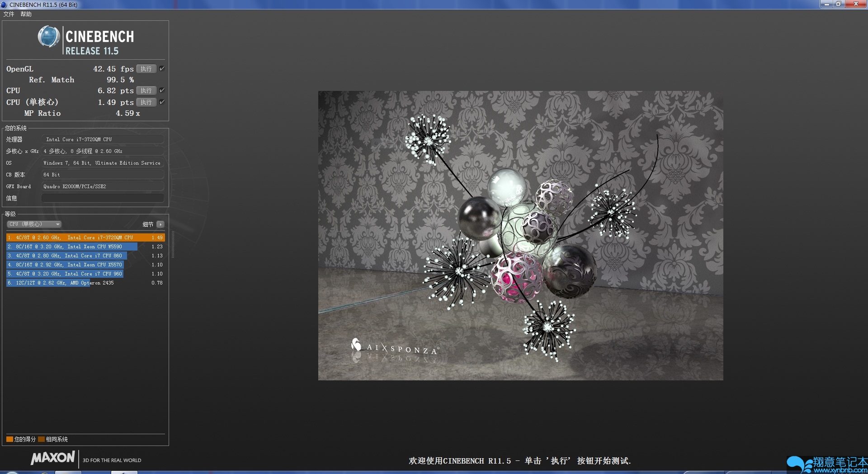
Task: Minimize the Cinebench window
Action: 826,4
